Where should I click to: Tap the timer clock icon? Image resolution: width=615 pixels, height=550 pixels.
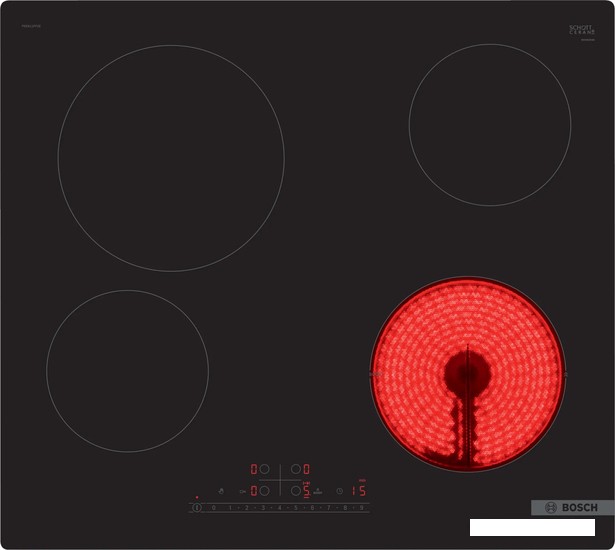tap(339, 491)
